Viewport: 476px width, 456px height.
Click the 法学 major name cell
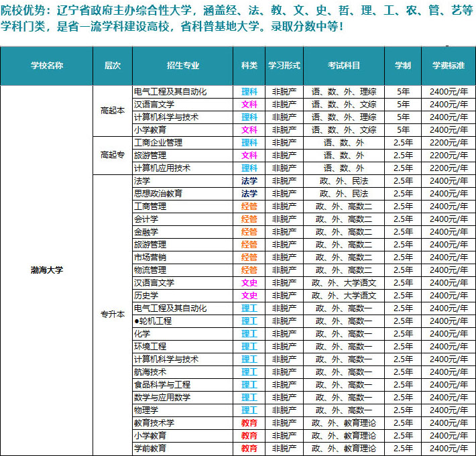(183, 181)
